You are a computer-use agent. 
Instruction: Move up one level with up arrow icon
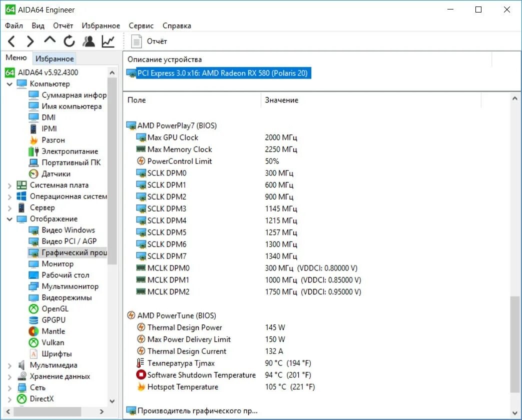pyautogui.click(x=50, y=40)
